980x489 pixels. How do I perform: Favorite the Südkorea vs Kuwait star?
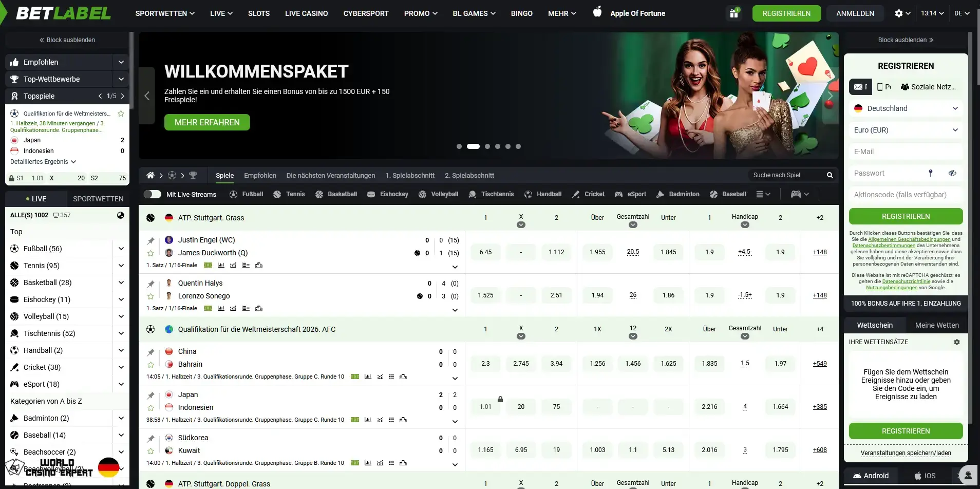150,451
